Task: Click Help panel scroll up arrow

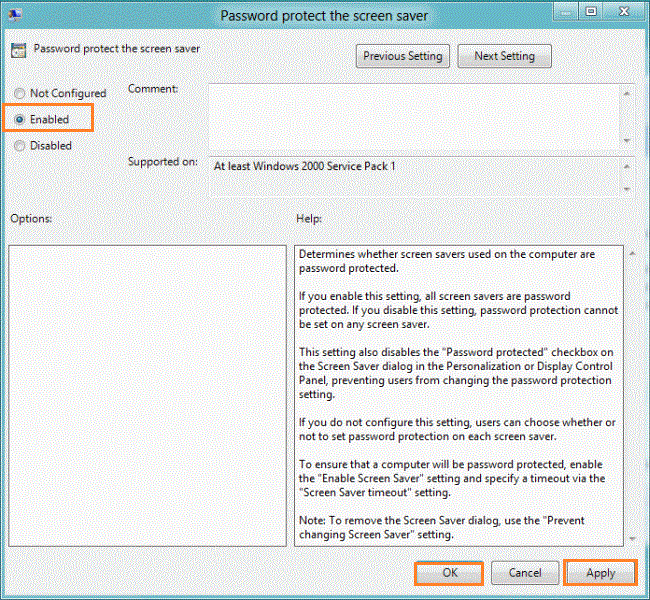Action: point(632,253)
